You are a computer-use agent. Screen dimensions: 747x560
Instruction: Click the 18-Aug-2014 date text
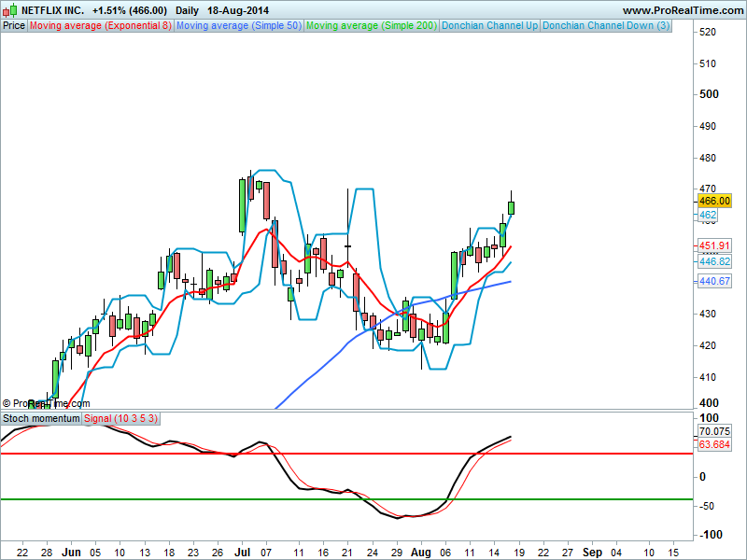point(238,10)
